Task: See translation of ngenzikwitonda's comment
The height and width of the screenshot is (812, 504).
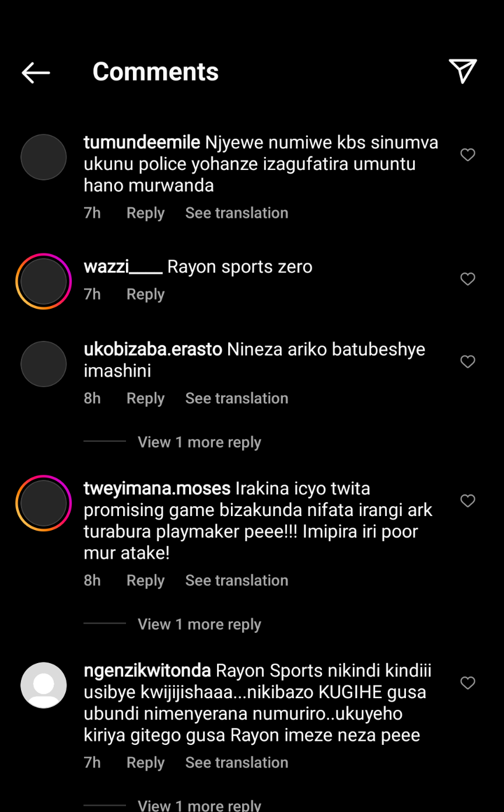Action: click(x=237, y=762)
